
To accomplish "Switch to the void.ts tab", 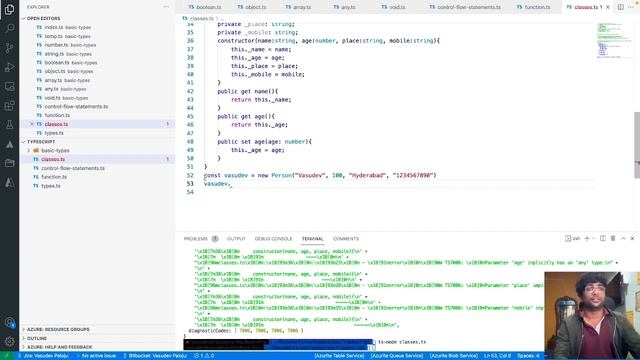I will [x=393, y=7].
